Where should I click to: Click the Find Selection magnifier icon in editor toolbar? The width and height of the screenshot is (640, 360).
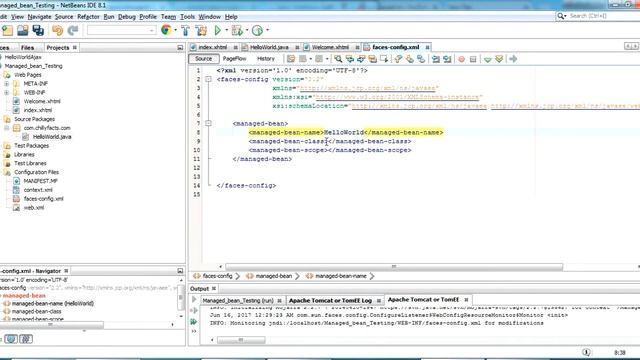[x=338, y=59]
